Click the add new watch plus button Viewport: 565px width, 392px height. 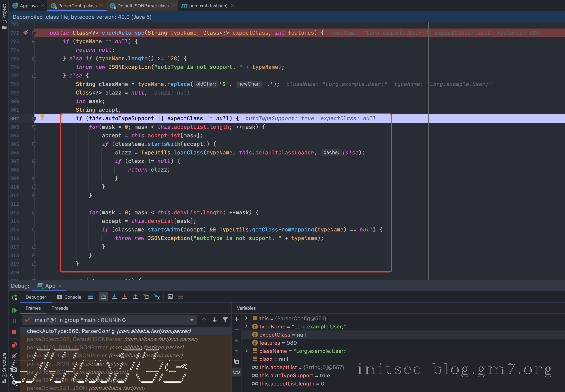coord(237,319)
